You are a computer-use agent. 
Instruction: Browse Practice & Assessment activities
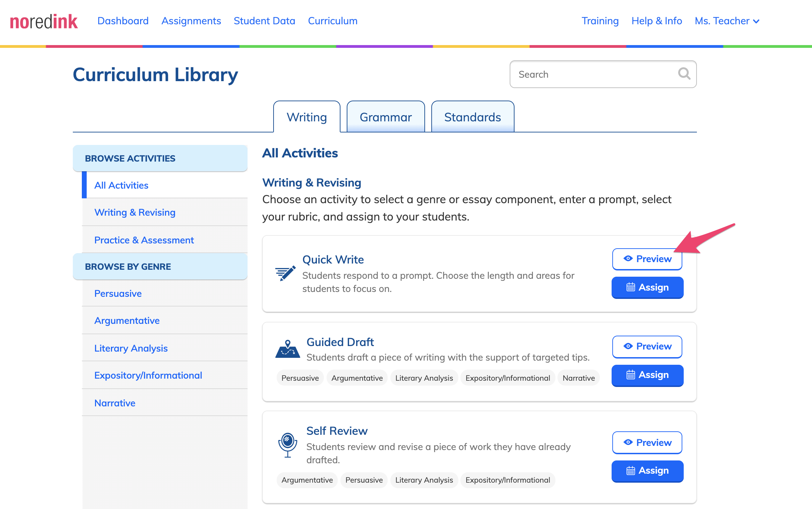click(165, 240)
